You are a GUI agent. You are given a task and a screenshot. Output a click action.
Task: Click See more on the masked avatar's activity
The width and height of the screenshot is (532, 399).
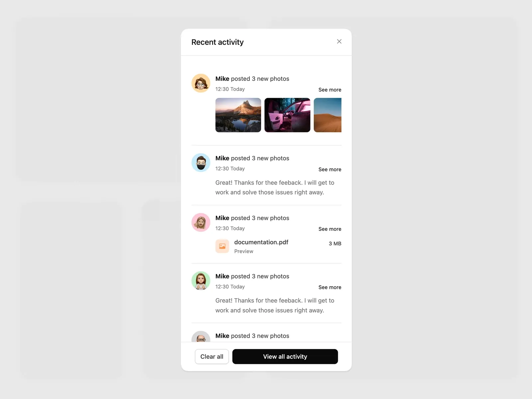(330, 170)
